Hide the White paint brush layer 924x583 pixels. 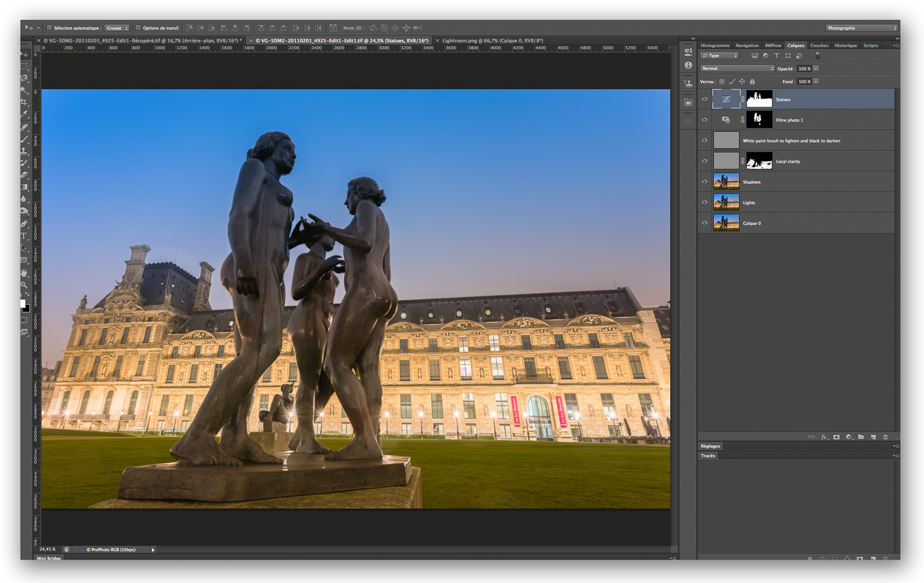coord(705,141)
